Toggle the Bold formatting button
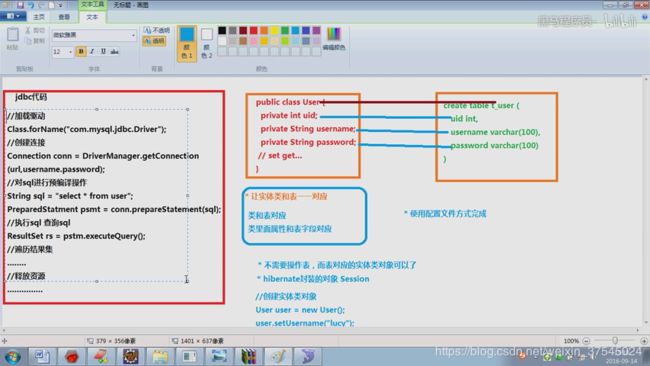 pyautogui.click(x=81, y=51)
